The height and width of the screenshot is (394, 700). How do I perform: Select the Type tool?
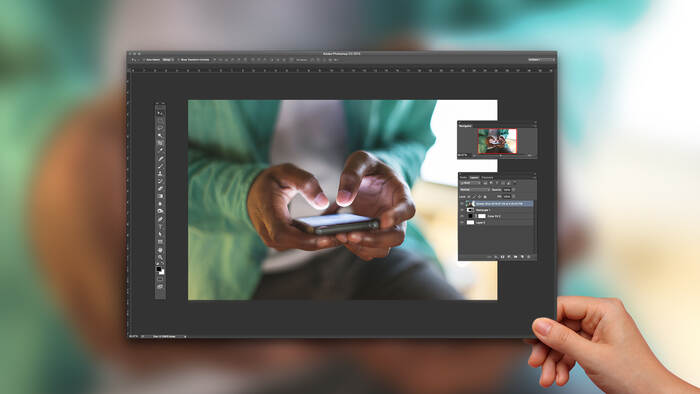tap(160, 227)
